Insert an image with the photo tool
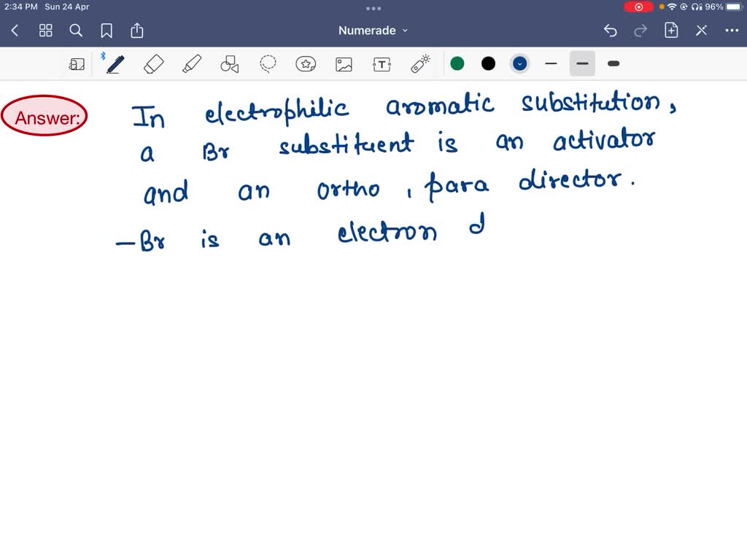747x560 pixels. pyautogui.click(x=344, y=63)
